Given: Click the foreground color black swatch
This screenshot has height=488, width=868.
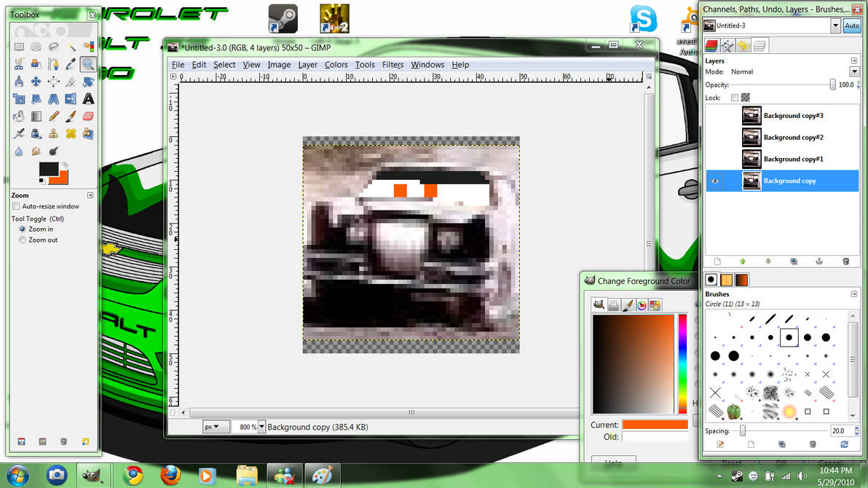Looking at the screenshot, I should [47, 169].
